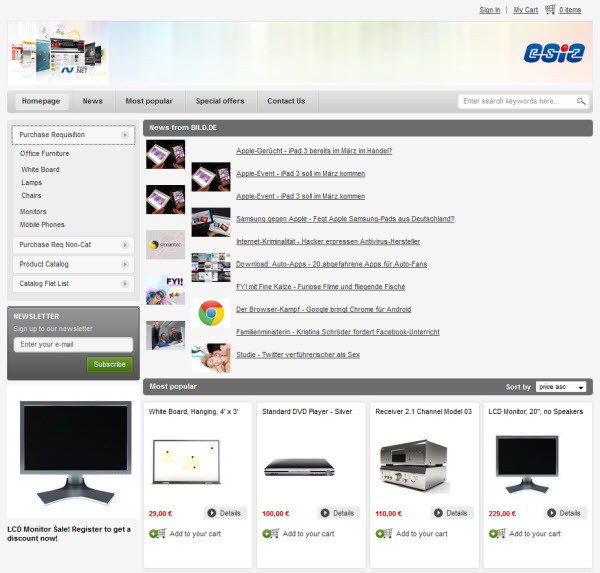Screen dimensions: 600x573
Task: Open the Apple-Gerücht iPad 3 news link
Action: pos(314,151)
